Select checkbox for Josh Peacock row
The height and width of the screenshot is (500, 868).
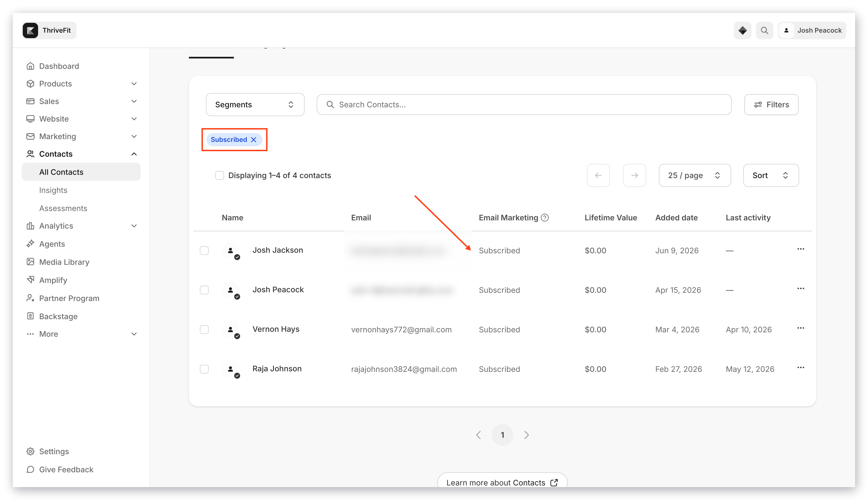204,290
